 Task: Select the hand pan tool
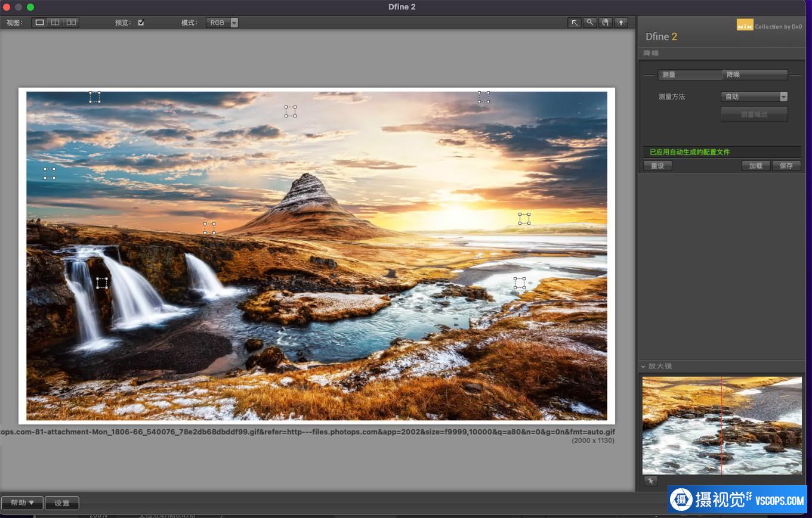[606, 23]
